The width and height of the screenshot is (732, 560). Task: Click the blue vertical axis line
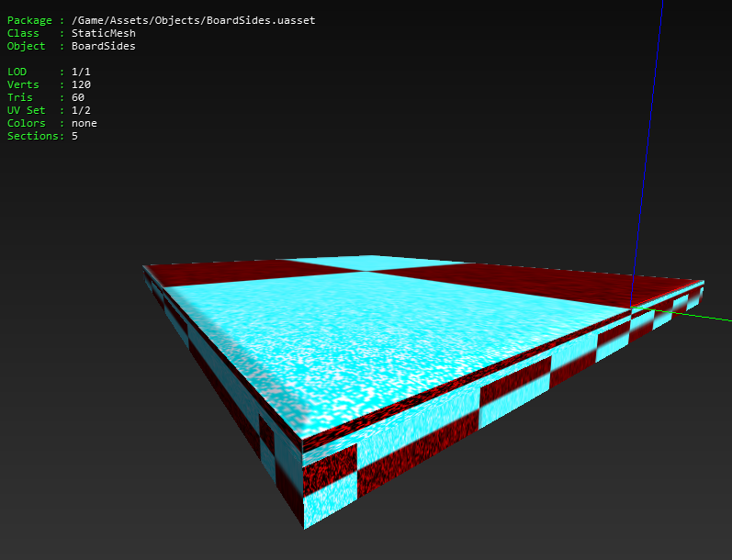(647, 154)
